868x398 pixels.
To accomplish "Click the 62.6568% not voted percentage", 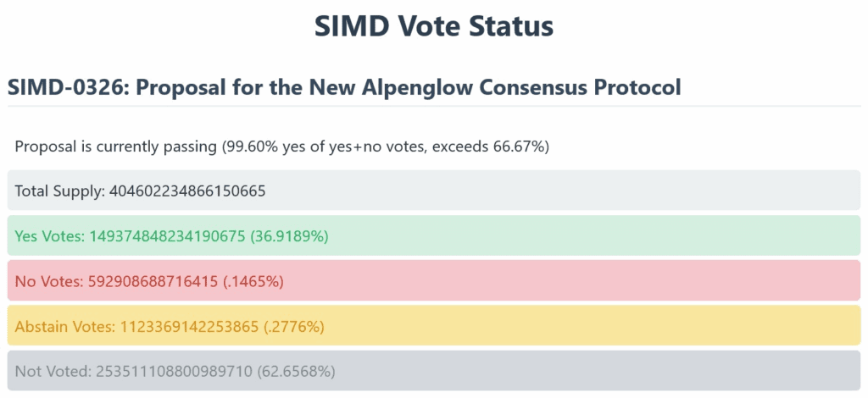I will click(298, 371).
